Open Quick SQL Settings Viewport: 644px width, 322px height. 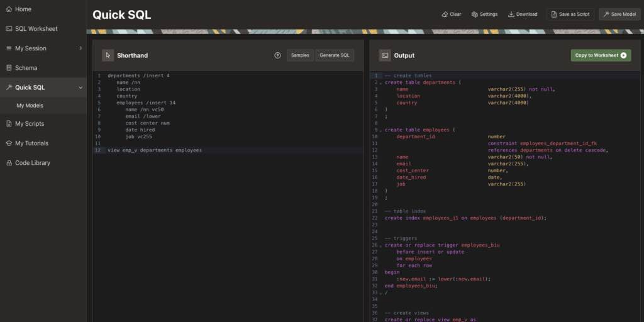484,14
